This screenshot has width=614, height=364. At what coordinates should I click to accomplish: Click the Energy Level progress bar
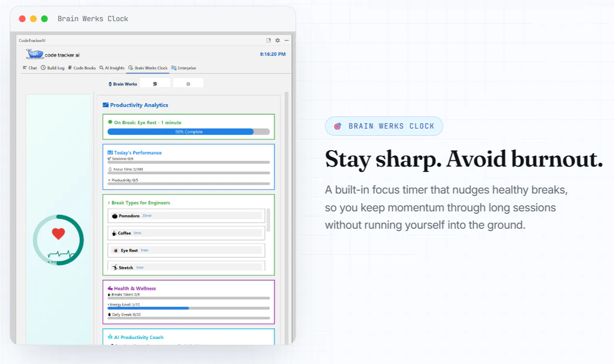click(188, 308)
